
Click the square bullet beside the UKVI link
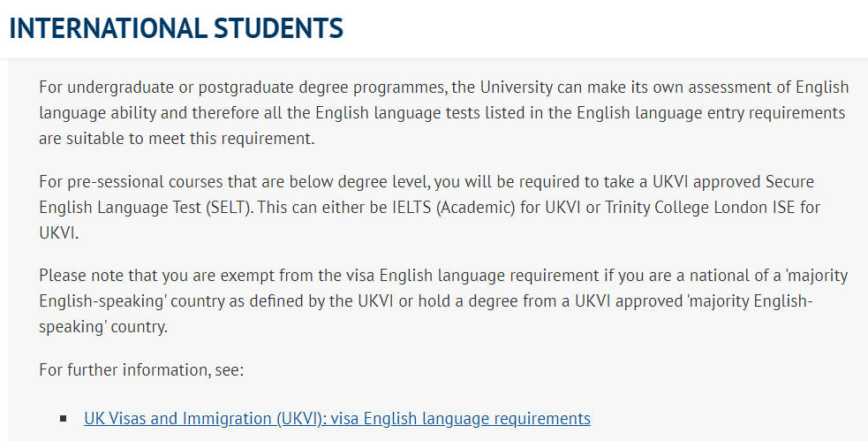pos(63,419)
